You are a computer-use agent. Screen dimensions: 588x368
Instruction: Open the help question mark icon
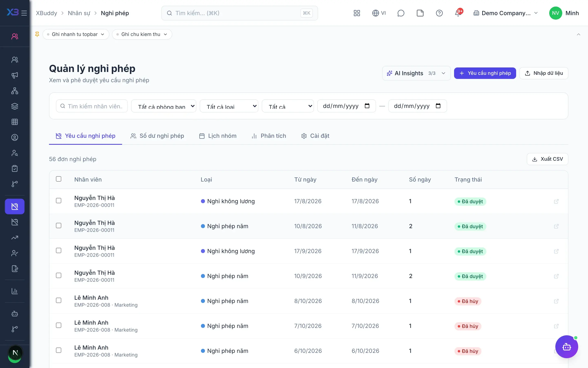tap(439, 13)
